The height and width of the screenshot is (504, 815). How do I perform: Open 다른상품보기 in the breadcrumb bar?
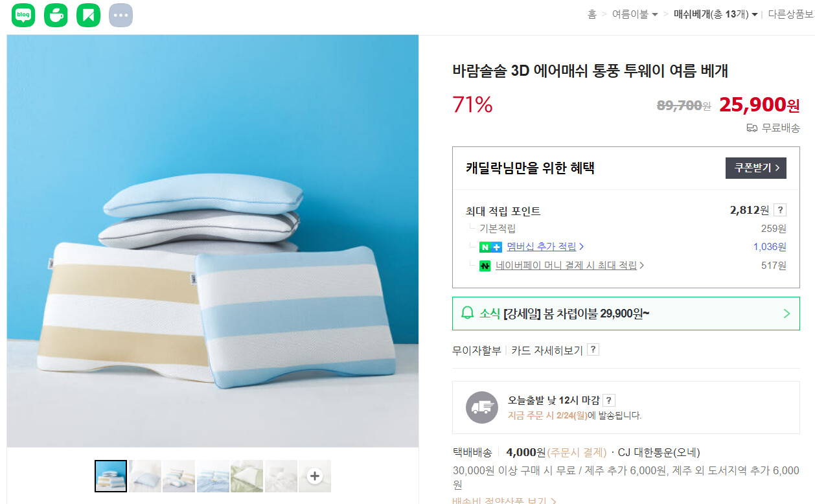coord(791,14)
